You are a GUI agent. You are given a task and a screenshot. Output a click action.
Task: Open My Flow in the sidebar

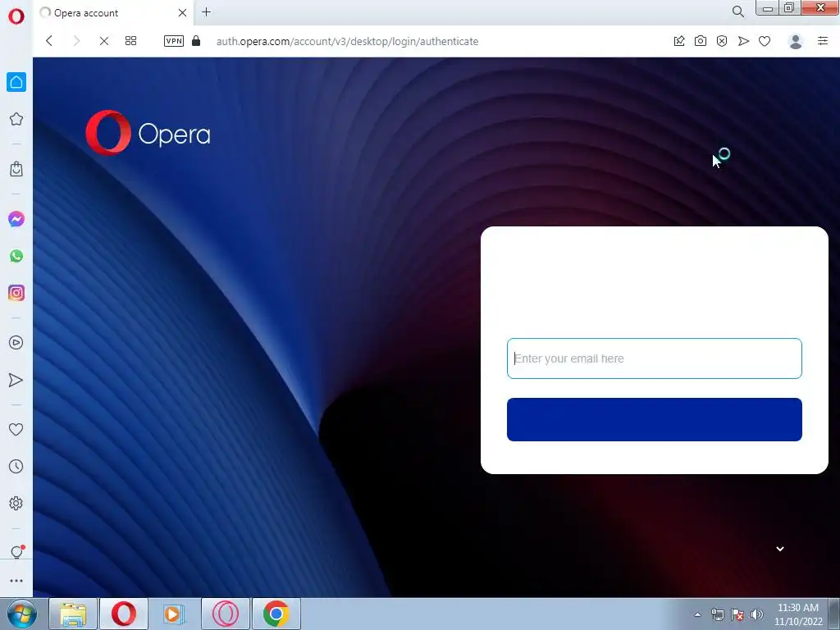(x=16, y=380)
